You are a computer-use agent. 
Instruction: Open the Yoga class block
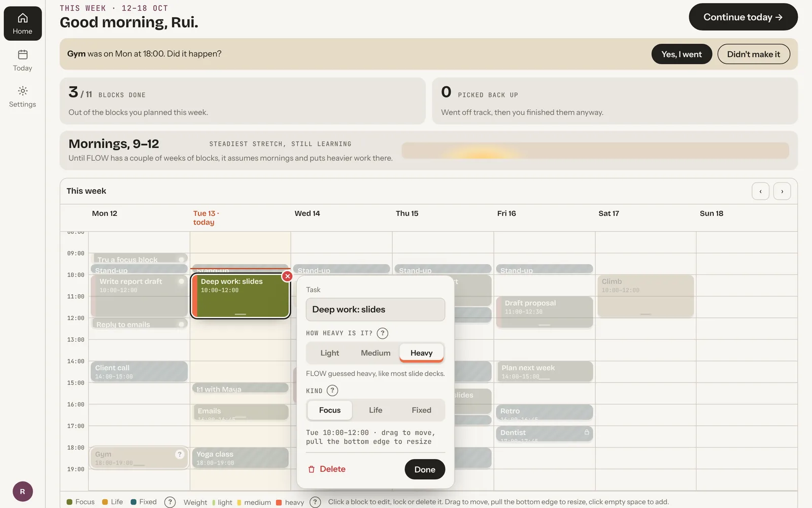tap(240, 458)
